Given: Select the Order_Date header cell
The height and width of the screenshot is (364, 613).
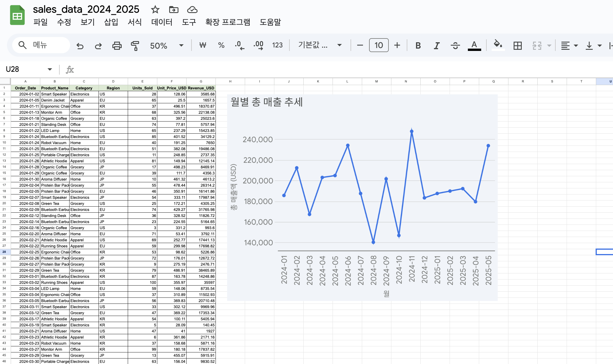Looking at the screenshot, I should pos(25,88).
